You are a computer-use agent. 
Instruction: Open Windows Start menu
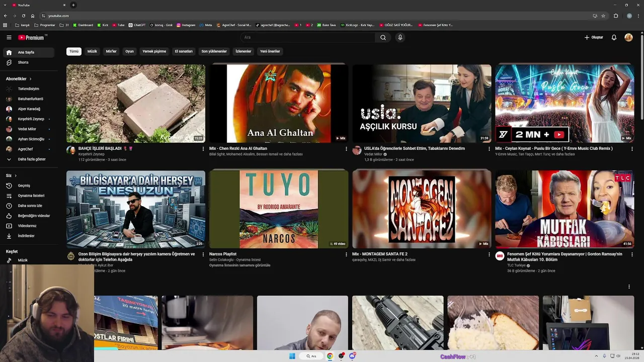[292, 356]
